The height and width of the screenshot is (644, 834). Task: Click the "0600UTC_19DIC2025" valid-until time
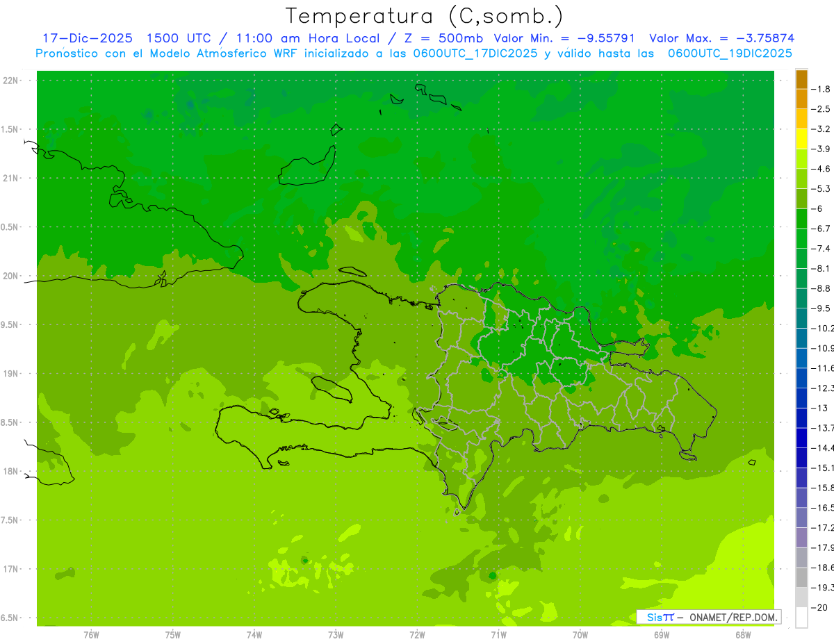pyautogui.click(x=730, y=53)
